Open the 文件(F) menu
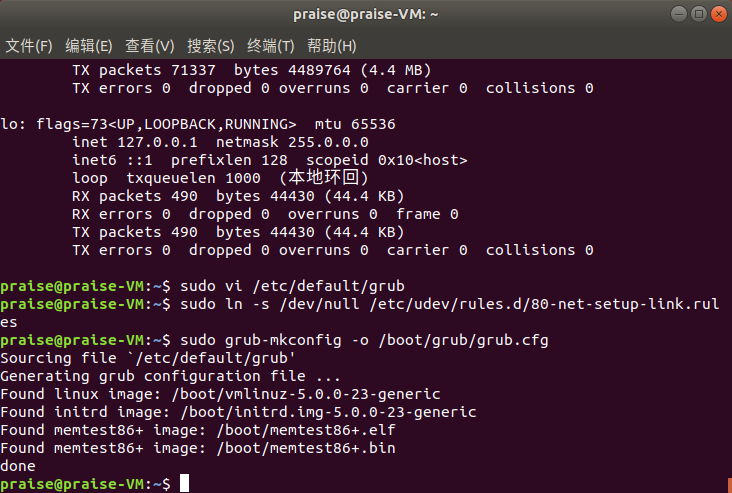This screenshot has width=732, height=493. click(29, 46)
